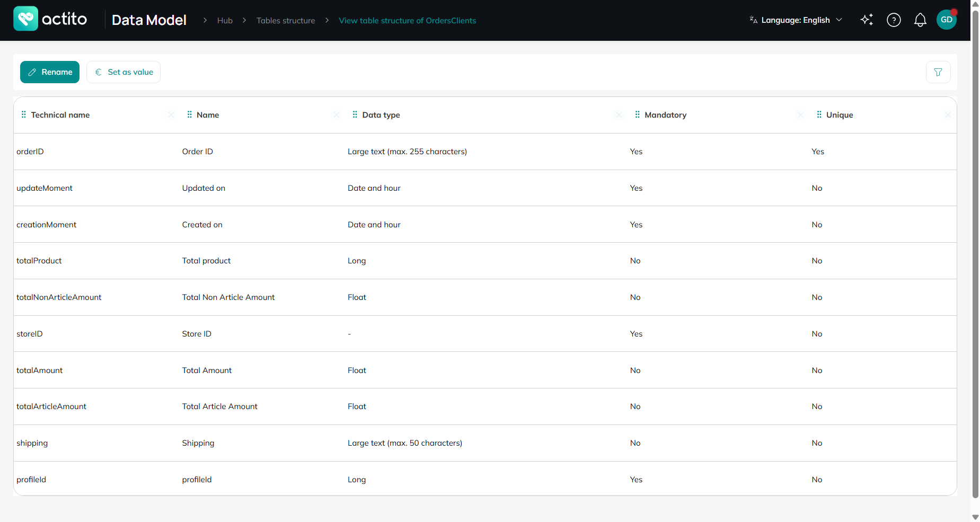This screenshot has height=522, width=980.
Task: Grab the Data type column drag handle
Action: [355, 114]
